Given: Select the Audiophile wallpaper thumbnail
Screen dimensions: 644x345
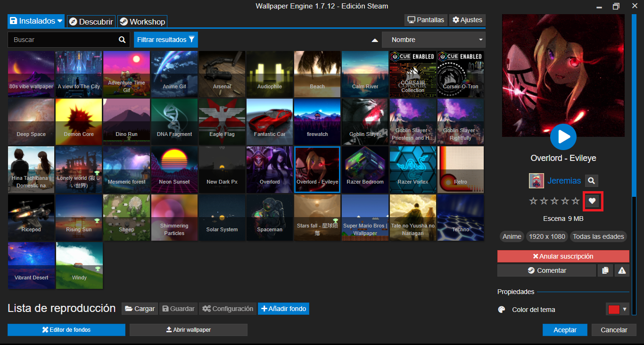Looking at the screenshot, I should click(x=270, y=74).
